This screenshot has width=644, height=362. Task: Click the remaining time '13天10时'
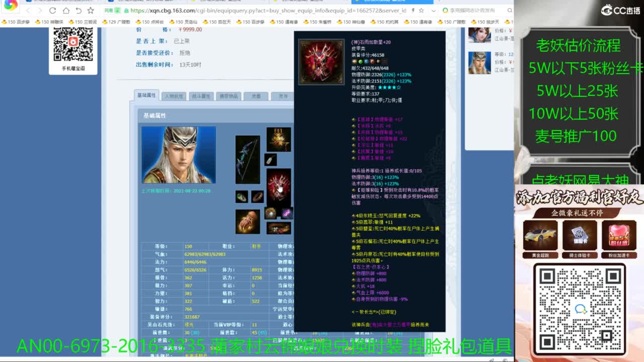pos(190,65)
